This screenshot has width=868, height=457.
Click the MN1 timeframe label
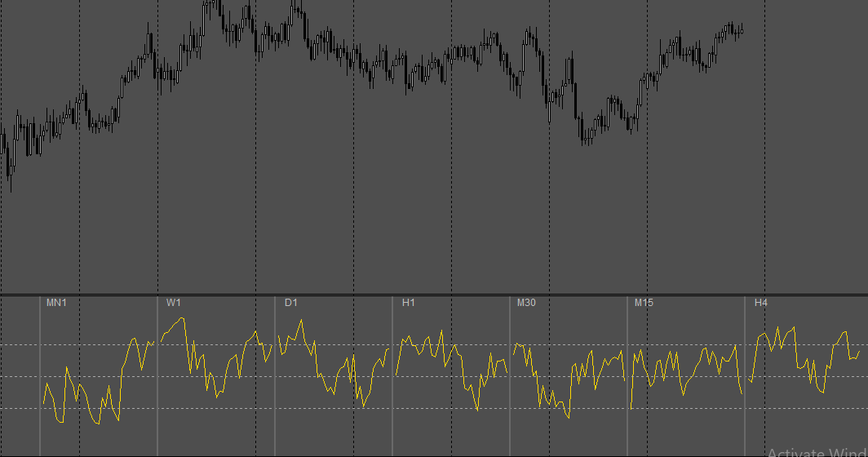pos(56,303)
